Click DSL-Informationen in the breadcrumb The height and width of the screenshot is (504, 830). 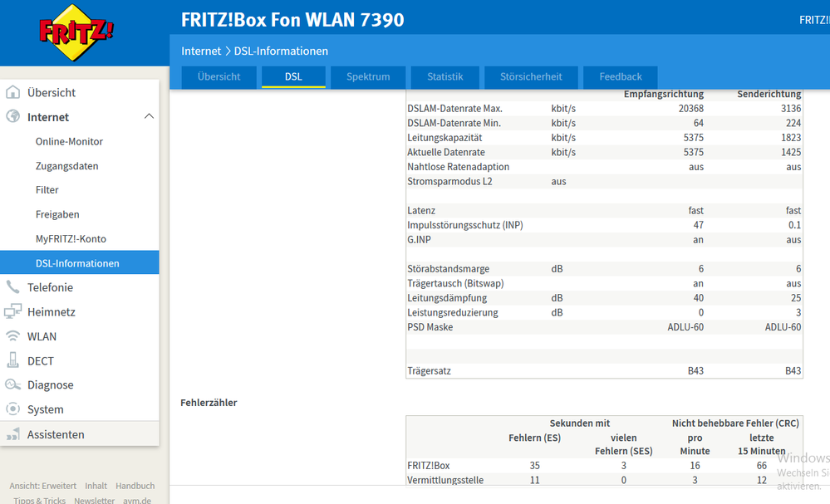pos(281,51)
